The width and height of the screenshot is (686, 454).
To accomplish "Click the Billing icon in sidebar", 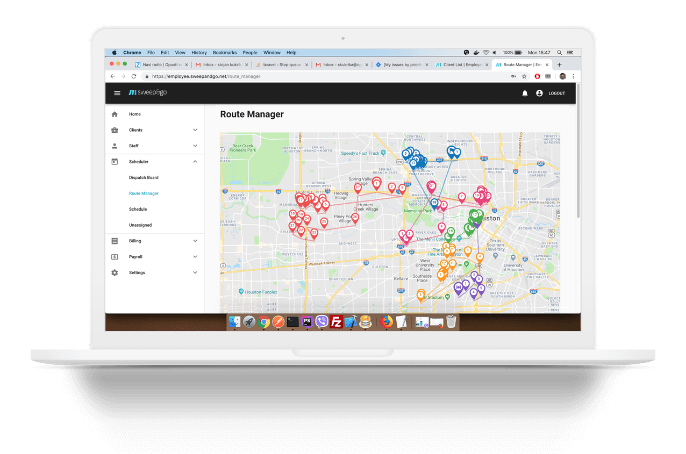I will 114,241.
